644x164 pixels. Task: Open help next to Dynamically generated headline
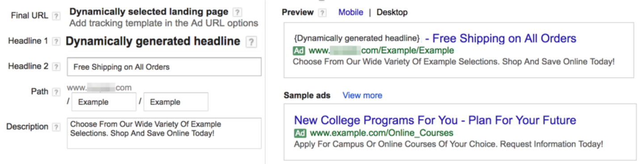click(x=252, y=42)
